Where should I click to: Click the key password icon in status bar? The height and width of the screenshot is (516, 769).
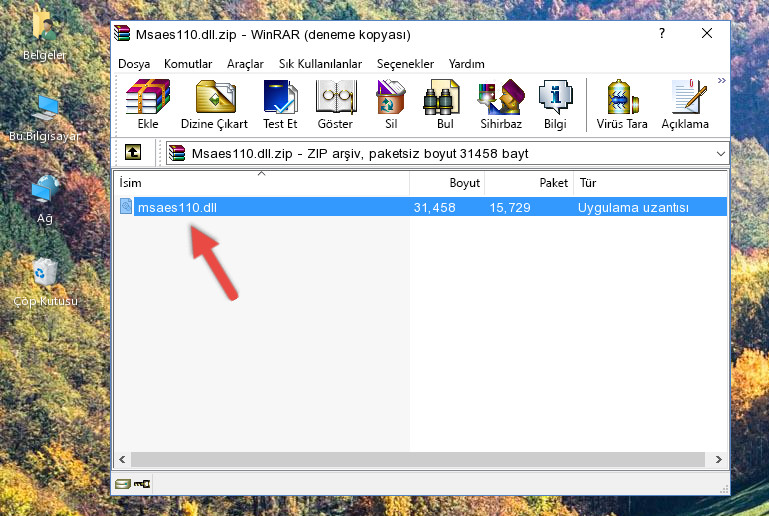(x=142, y=484)
